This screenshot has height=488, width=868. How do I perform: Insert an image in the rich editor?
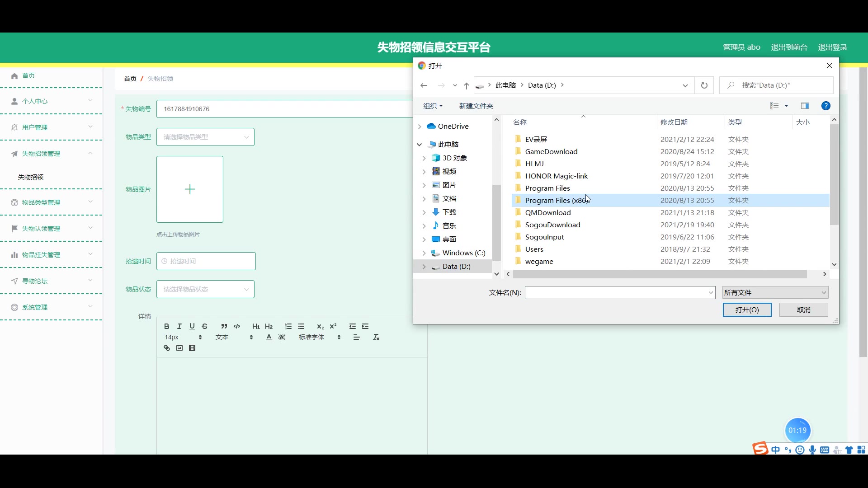tap(179, 348)
